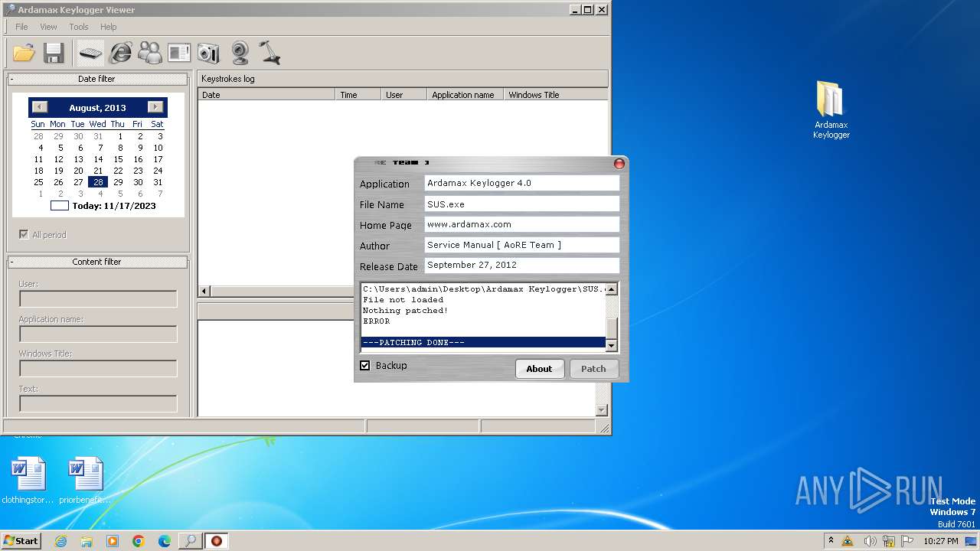The width and height of the screenshot is (980, 551).
Task: Open the Ardamax Keylogger desktop folder
Action: point(831,110)
